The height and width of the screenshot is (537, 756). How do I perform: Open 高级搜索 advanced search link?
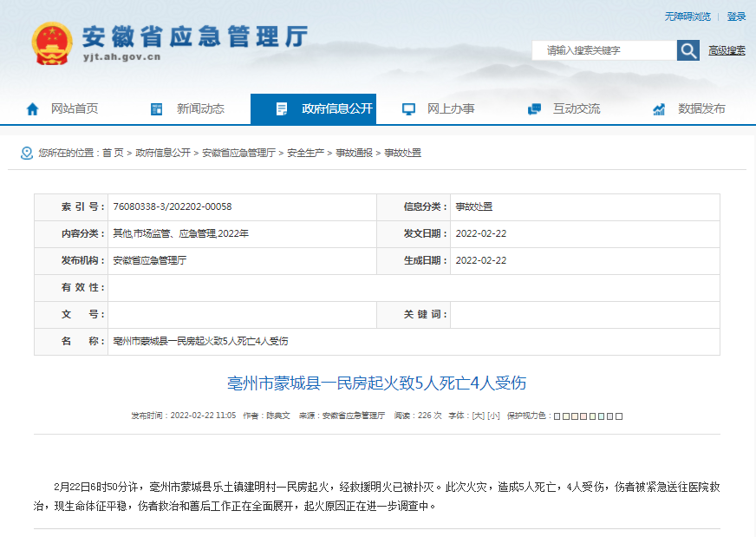coord(727,50)
